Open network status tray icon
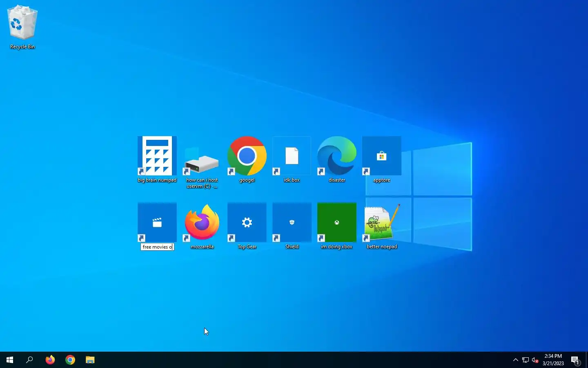The height and width of the screenshot is (368, 588). [x=526, y=360]
